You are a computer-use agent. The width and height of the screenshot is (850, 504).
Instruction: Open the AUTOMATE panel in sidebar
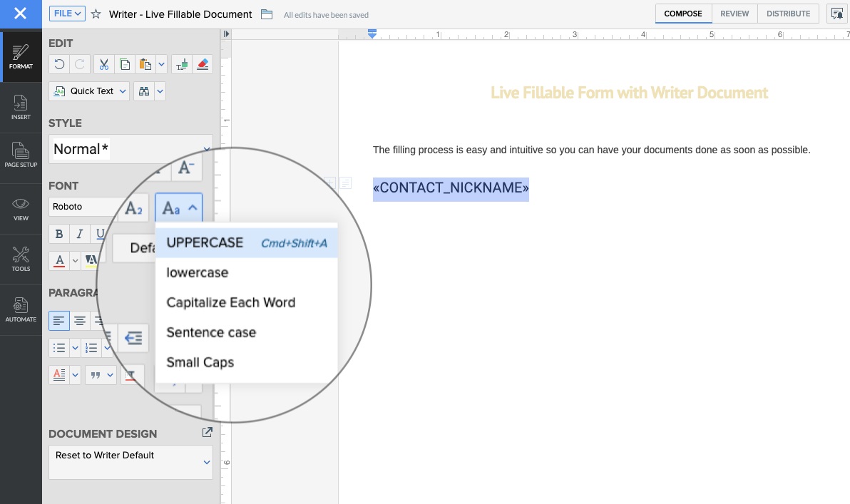[x=21, y=310]
